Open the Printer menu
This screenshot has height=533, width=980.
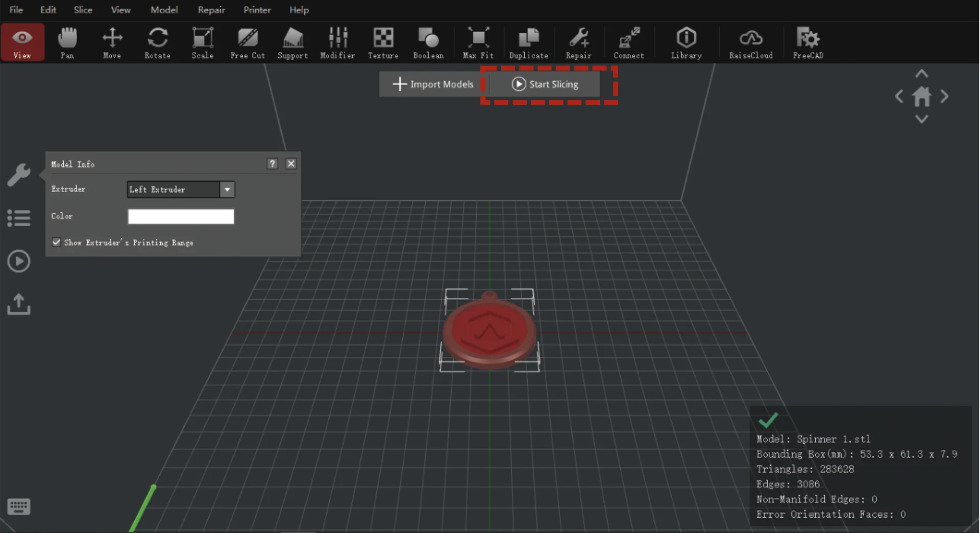257,10
